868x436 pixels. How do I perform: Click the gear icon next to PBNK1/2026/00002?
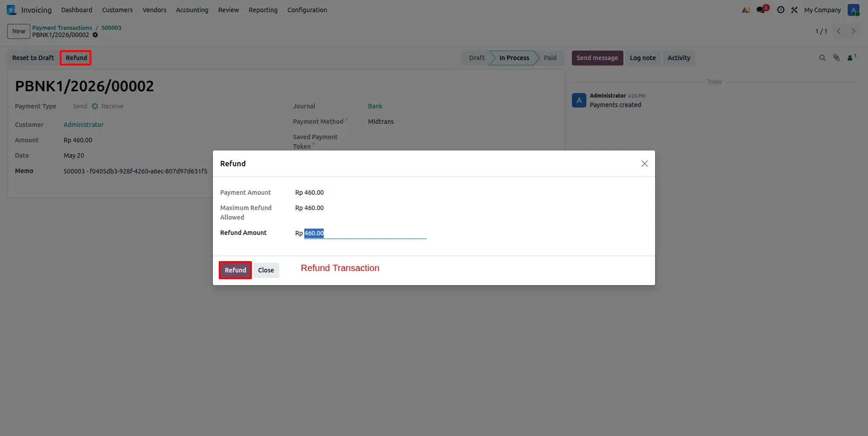click(x=95, y=35)
